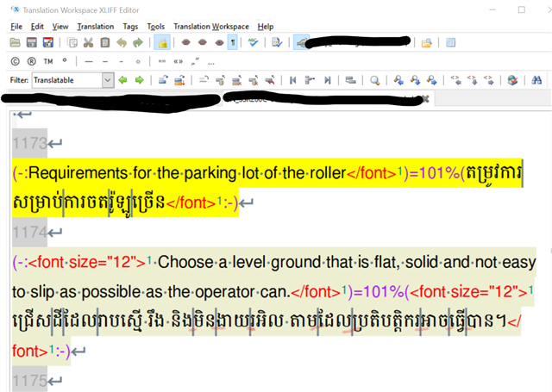Open the Tools menu
This screenshot has width=552, height=392.
(x=155, y=27)
